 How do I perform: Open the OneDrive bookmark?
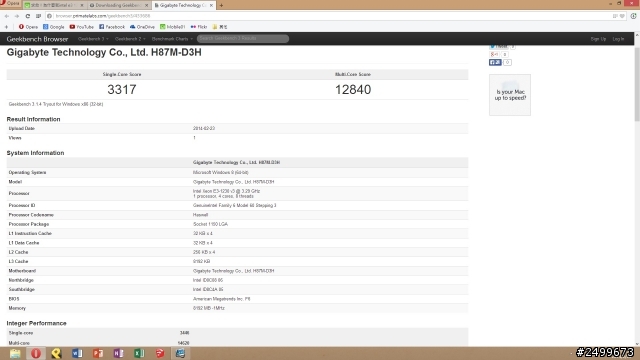[142, 27]
